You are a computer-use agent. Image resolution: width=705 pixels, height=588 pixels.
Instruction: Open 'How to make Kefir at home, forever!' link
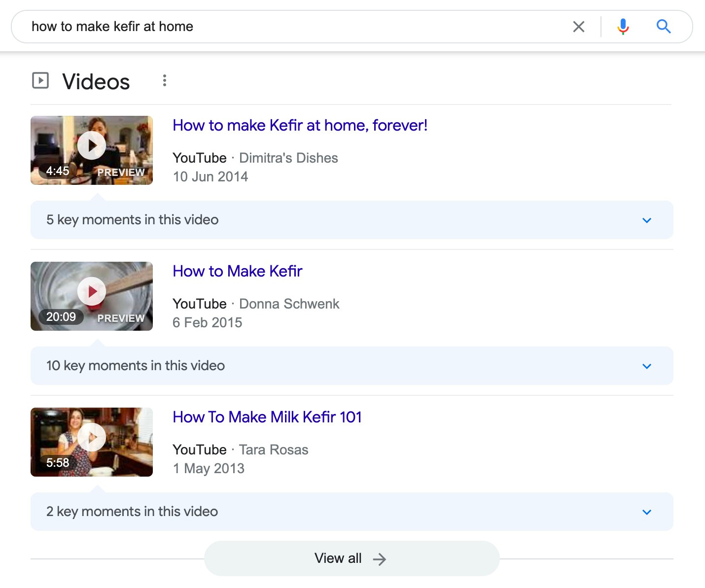click(x=300, y=126)
